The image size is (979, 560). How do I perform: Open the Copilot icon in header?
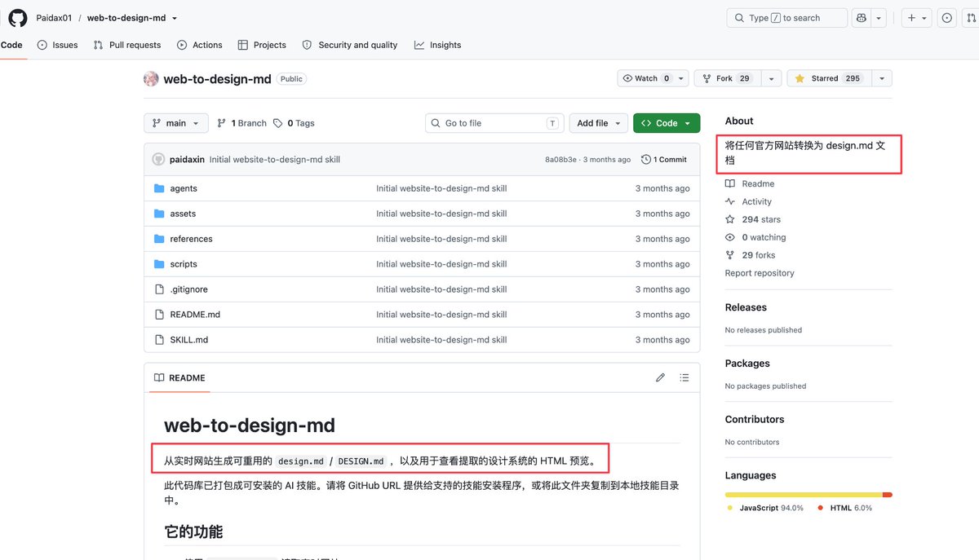point(861,18)
